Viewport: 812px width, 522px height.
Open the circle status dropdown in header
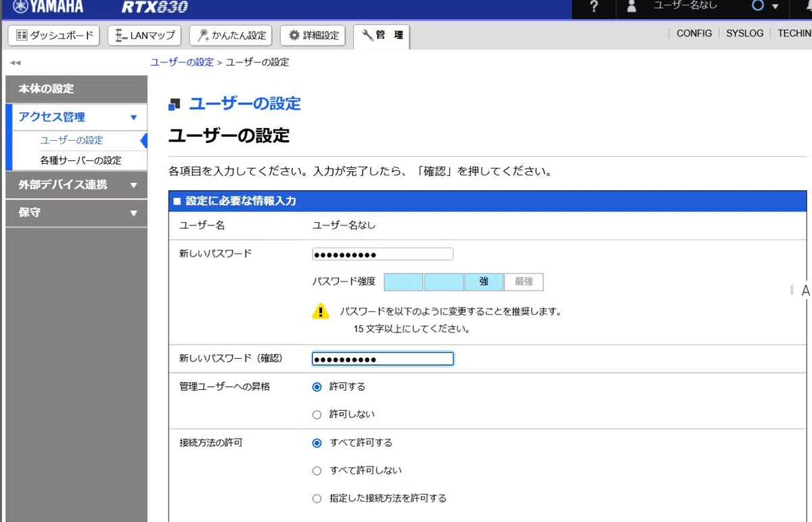tap(765, 6)
